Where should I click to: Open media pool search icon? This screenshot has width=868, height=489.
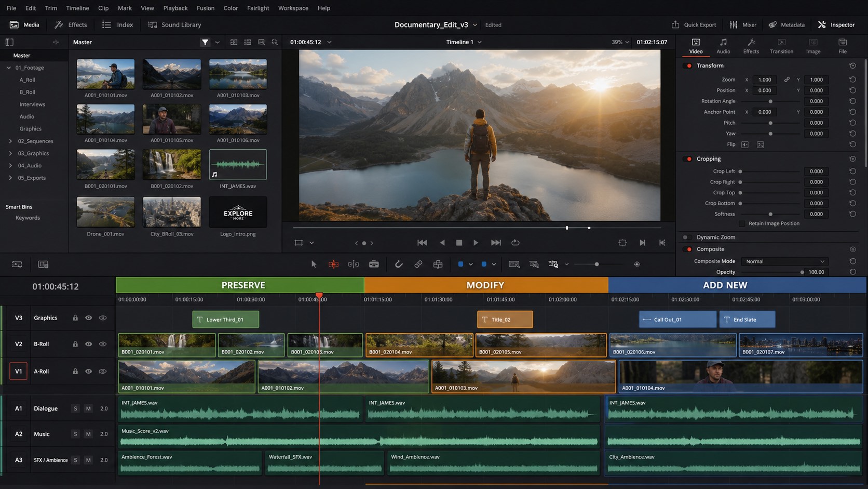[x=275, y=42]
